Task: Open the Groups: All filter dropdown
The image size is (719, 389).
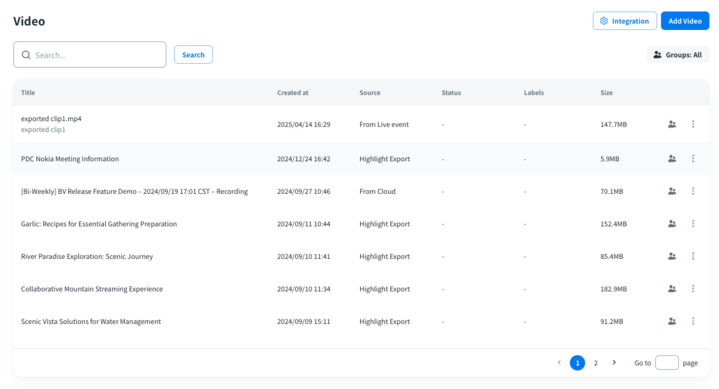Action: (x=678, y=55)
